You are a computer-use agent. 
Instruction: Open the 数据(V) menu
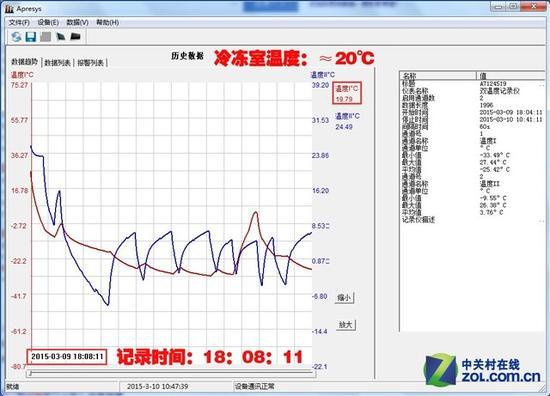coord(78,22)
